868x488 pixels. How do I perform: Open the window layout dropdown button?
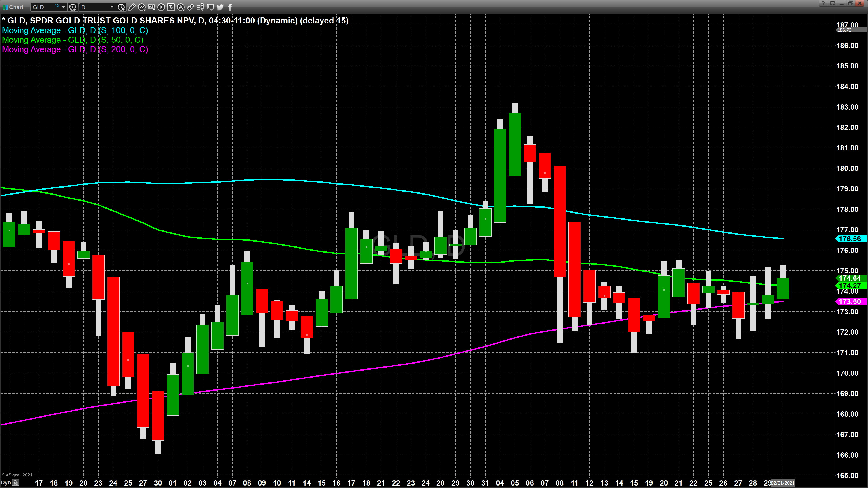(x=833, y=3)
